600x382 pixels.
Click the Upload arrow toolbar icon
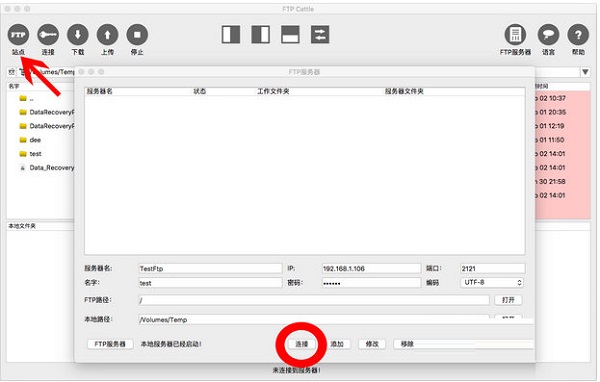click(108, 35)
